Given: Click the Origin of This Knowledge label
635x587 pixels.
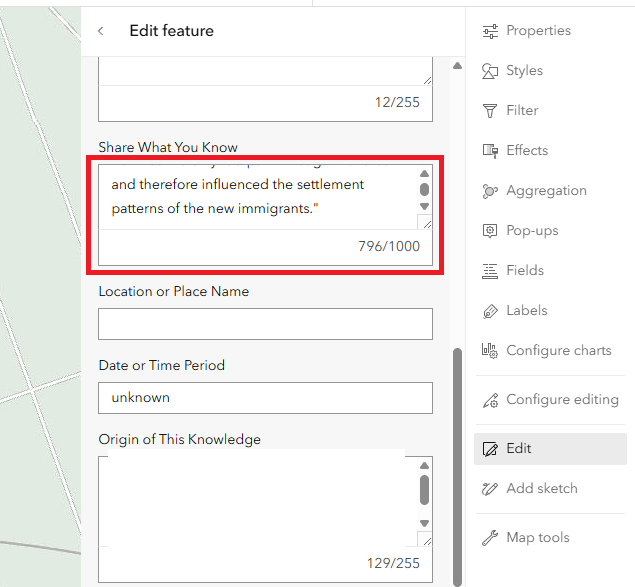Looking at the screenshot, I should tap(180, 440).
